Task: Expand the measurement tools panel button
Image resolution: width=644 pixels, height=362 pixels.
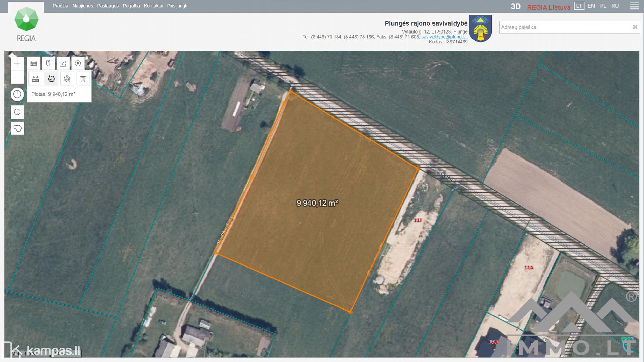Action: pos(34,63)
